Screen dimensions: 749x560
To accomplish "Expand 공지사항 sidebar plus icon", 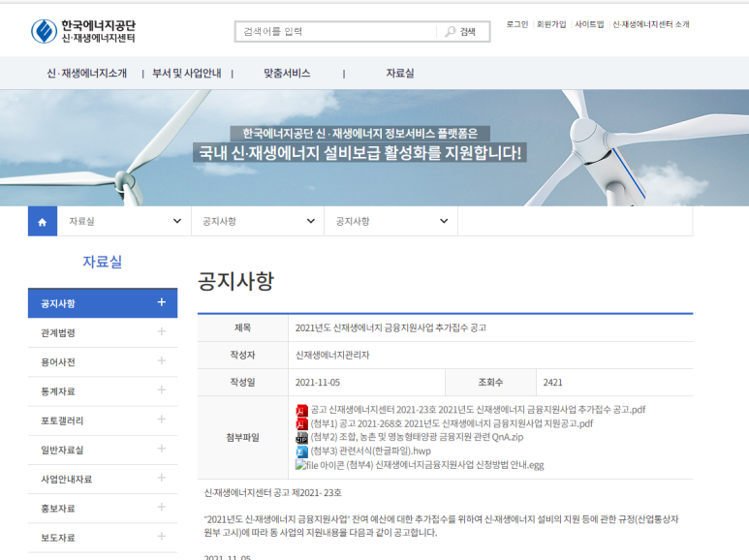I will click(162, 302).
